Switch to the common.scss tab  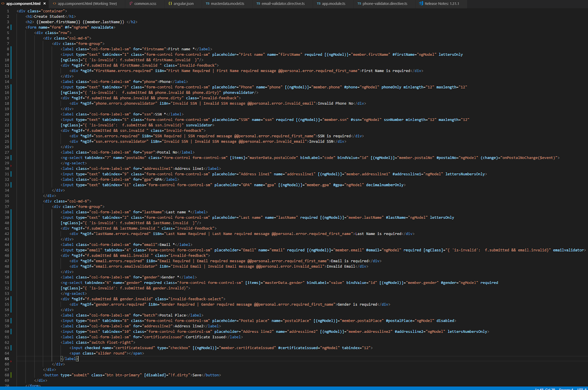144,4
